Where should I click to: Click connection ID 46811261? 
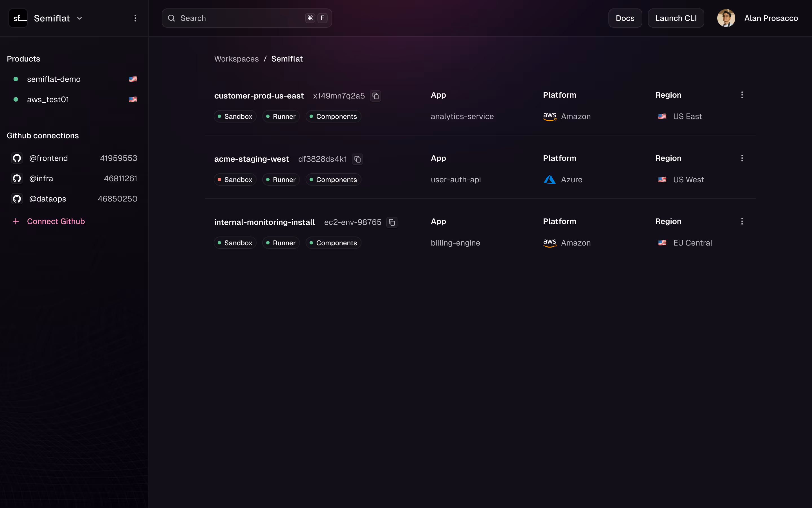click(x=120, y=178)
